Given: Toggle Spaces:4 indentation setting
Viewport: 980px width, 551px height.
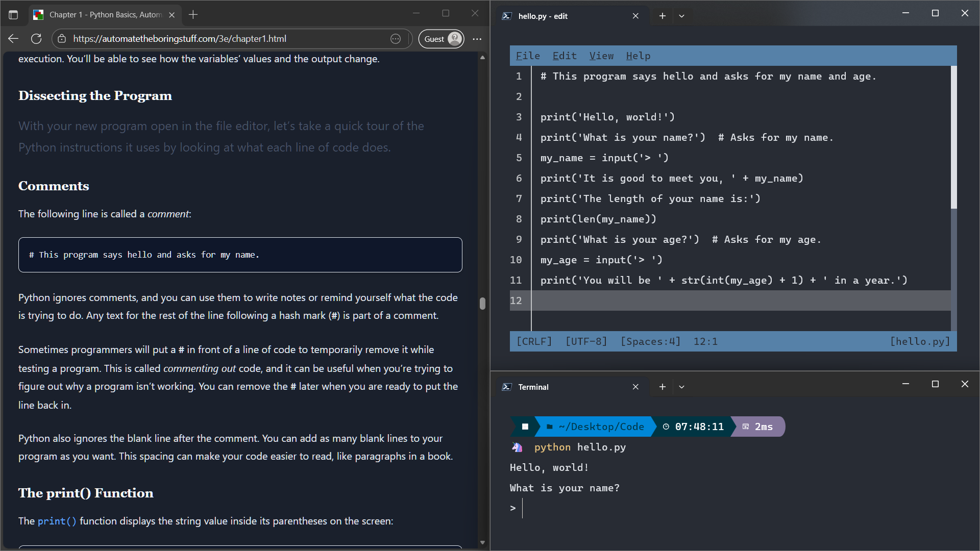Looking at the screenshot, I should click(x=650, y=341).
